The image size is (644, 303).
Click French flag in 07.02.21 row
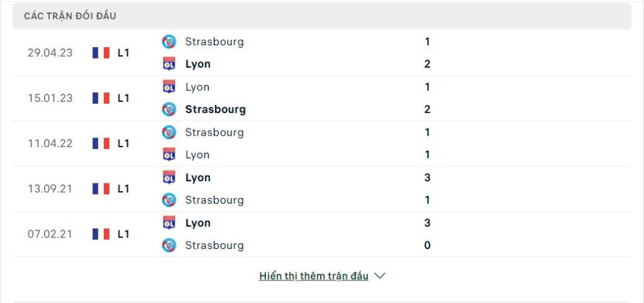pyautogui.click(x=101, y=234)
